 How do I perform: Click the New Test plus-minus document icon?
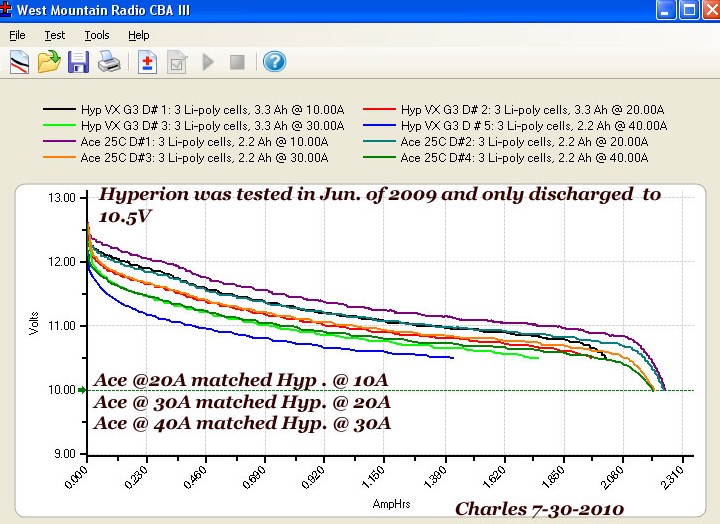click(x=147, y=62)
